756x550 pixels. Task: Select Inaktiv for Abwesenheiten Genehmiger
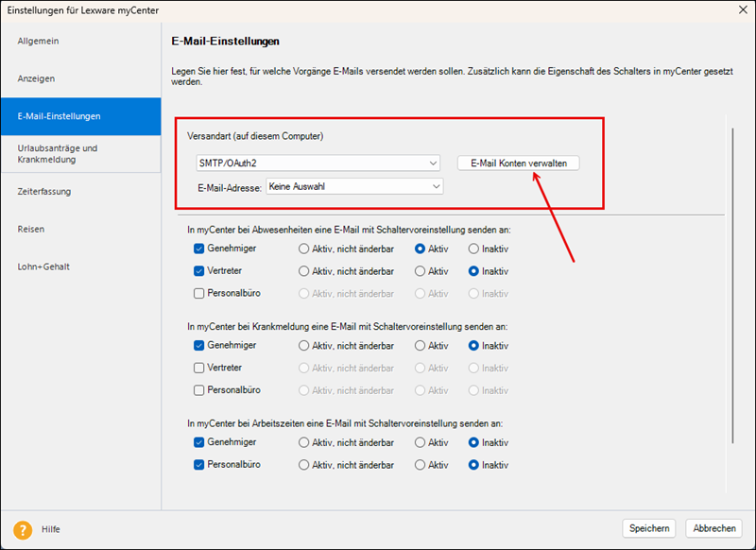[473, 249]
